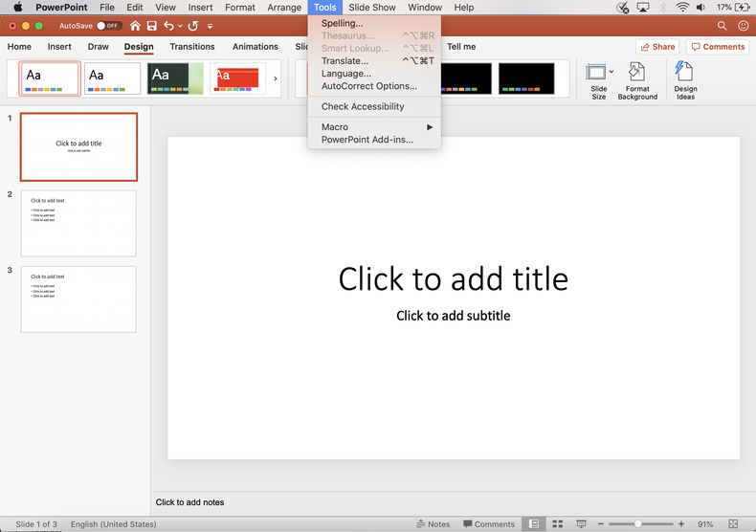
Task: Toggle the Notes pane in status bar
Action: (434, 524)
